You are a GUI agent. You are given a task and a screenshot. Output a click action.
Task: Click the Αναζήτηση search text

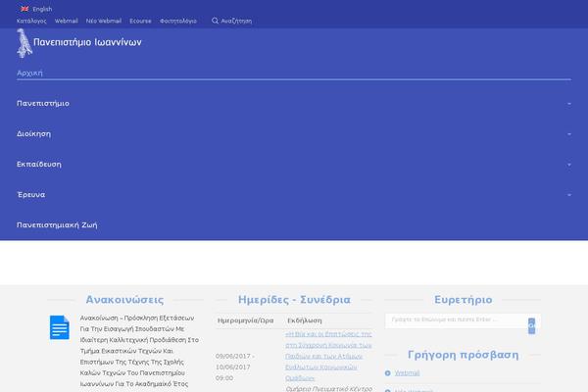click(236, 21)
